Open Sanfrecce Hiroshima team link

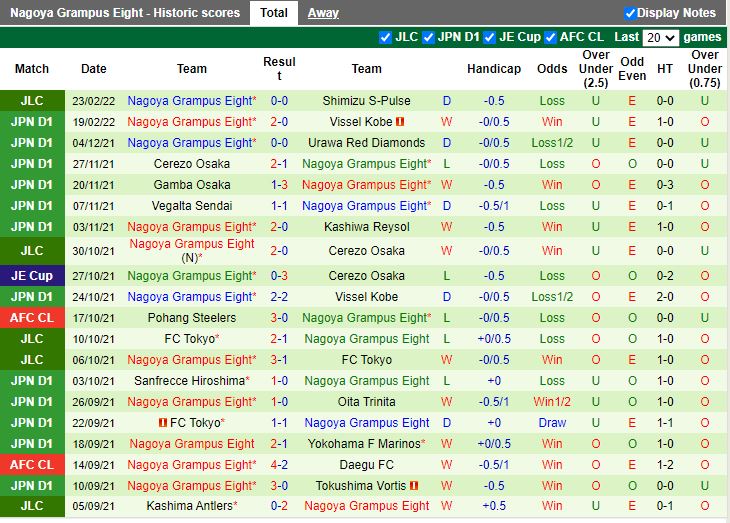point(189,381)
